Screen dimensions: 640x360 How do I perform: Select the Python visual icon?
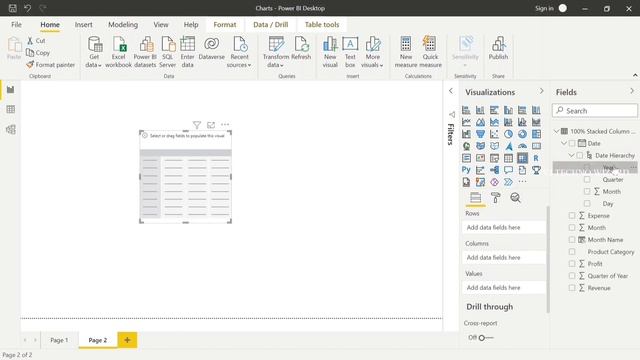coord(466,170)
